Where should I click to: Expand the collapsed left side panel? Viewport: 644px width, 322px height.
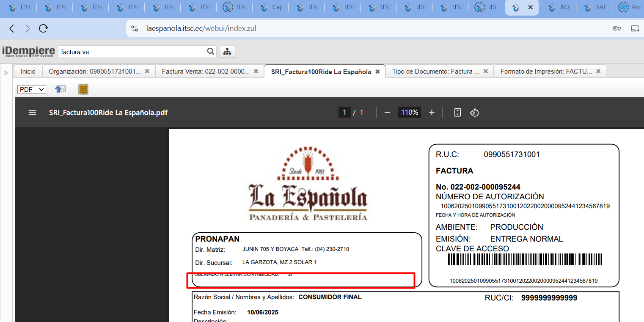pos(6,73)
